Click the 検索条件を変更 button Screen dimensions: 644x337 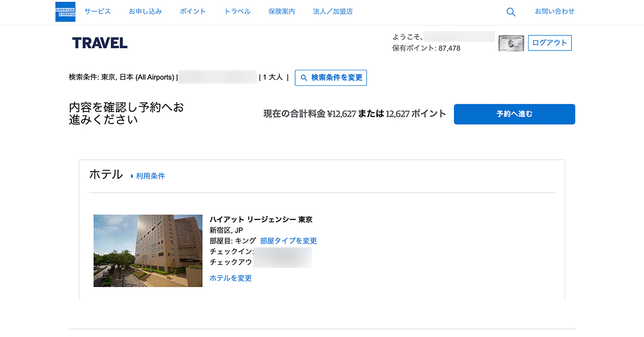tap(331, 77)
